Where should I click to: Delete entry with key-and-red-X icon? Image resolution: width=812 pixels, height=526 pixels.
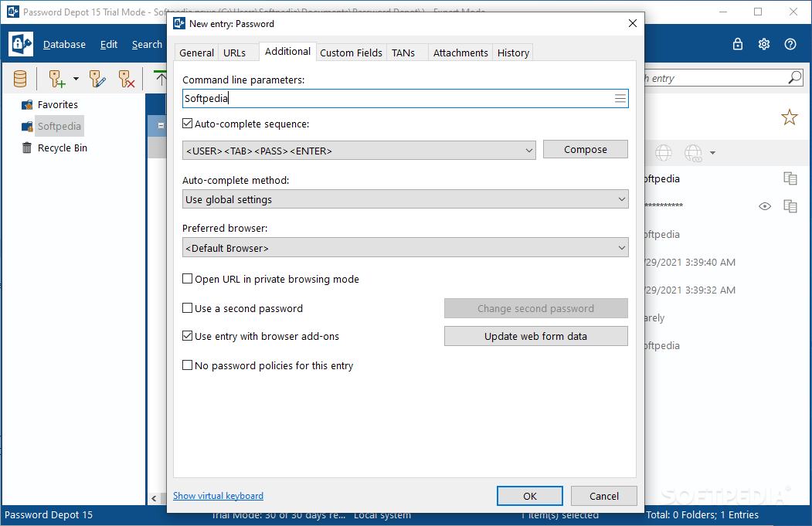pyautogui.click(x=127, y=80)
